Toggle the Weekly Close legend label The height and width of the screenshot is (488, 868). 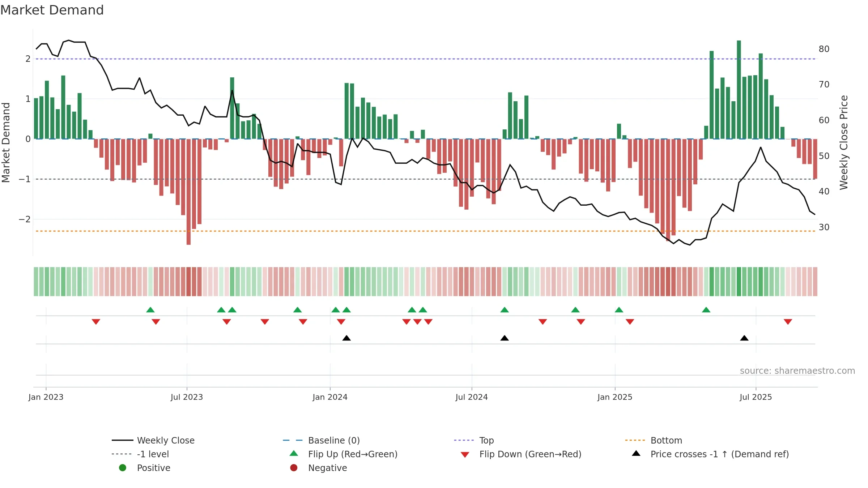tap(166, 440)
